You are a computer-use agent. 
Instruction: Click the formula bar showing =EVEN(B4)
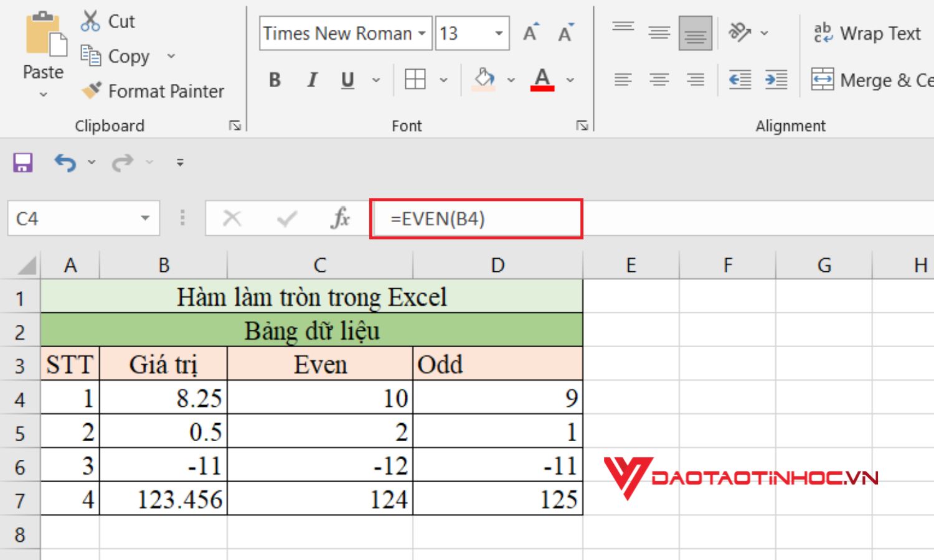coord(476,218)
